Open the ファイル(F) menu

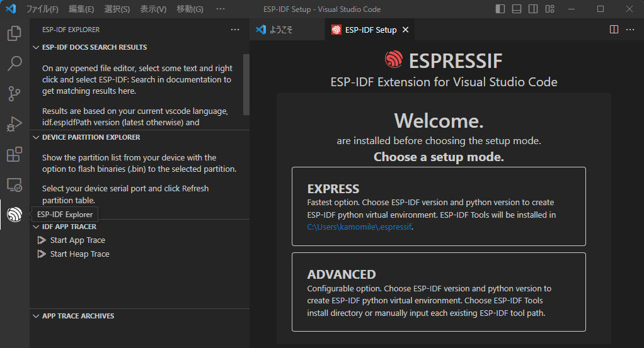[42, 9]
